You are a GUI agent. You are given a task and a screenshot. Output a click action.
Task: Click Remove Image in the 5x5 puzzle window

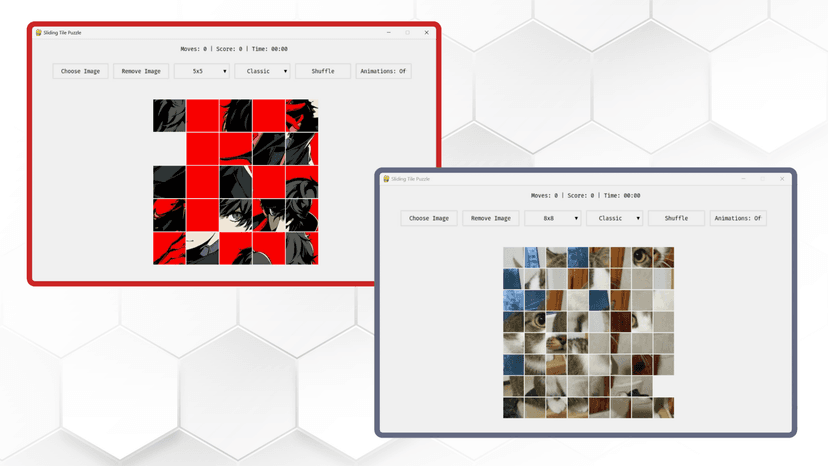coord(141,71)
